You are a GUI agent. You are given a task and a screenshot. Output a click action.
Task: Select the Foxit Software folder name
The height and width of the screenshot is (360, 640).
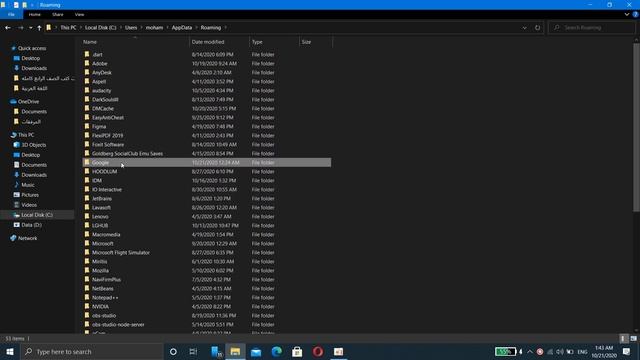[108, 144]
